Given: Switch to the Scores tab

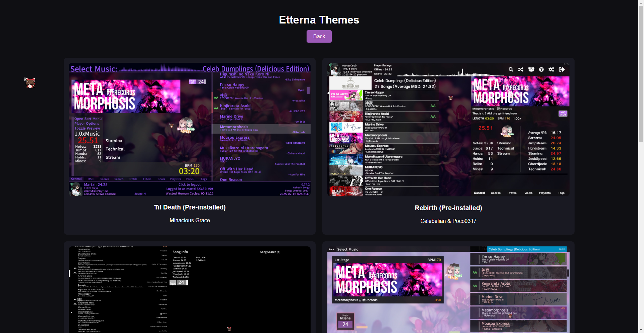Looking at the screenshot, I should tap(105, 179).
